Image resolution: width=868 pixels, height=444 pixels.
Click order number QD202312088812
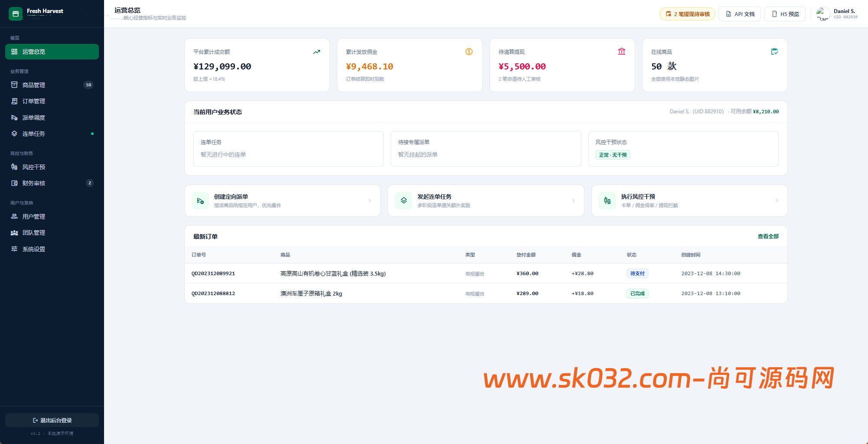pyautogui.click(x=213, y=293)
